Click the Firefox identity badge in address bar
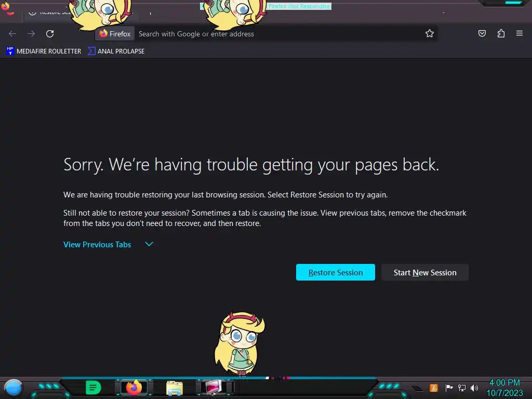 pyautogui.click(x=115, y=34)
